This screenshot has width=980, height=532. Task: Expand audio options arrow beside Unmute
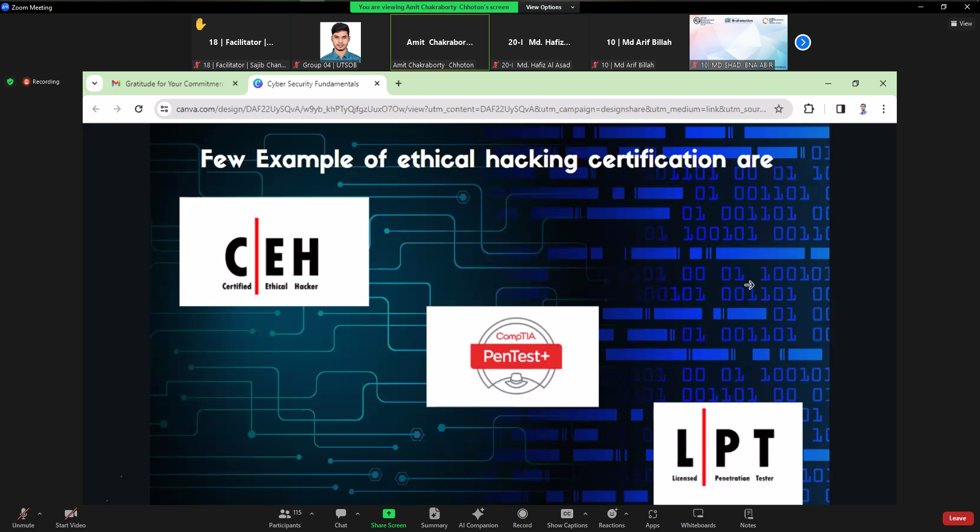pos(40,514)
